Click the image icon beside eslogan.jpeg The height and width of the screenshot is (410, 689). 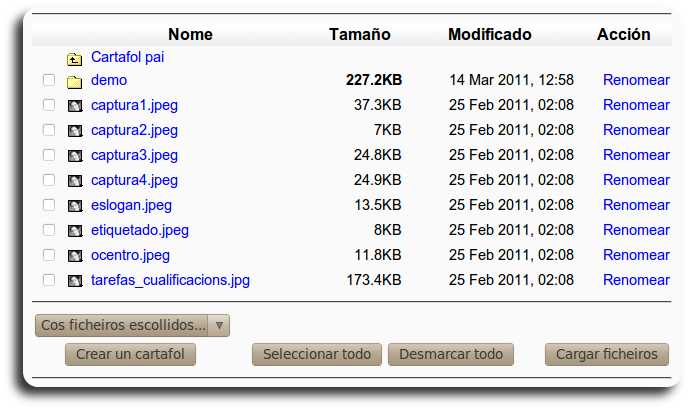(74, 206)
